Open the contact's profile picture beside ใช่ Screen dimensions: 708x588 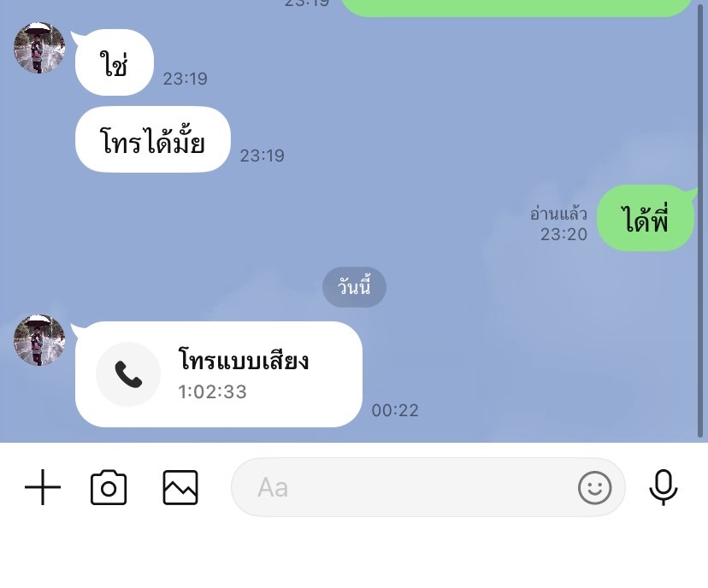coord(39,47)
